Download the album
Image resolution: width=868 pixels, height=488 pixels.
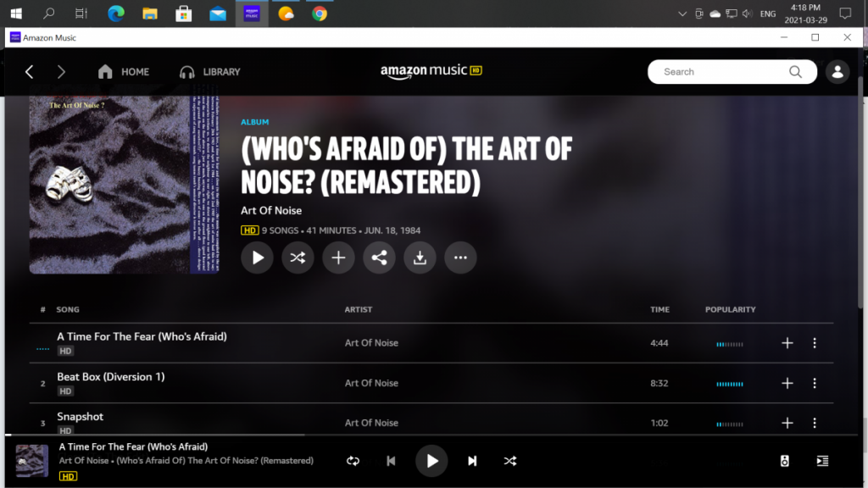[x=420, y=258]
